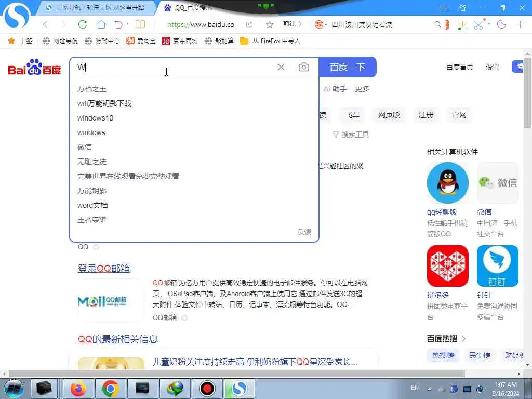Open the browser home page icon
This screenshot has width=532, height=399.
coord(101,24)
